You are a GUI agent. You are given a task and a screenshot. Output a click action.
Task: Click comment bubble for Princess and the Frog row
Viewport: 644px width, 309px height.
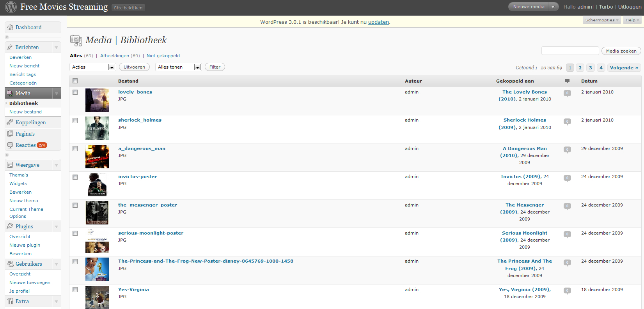pos(567,263)
